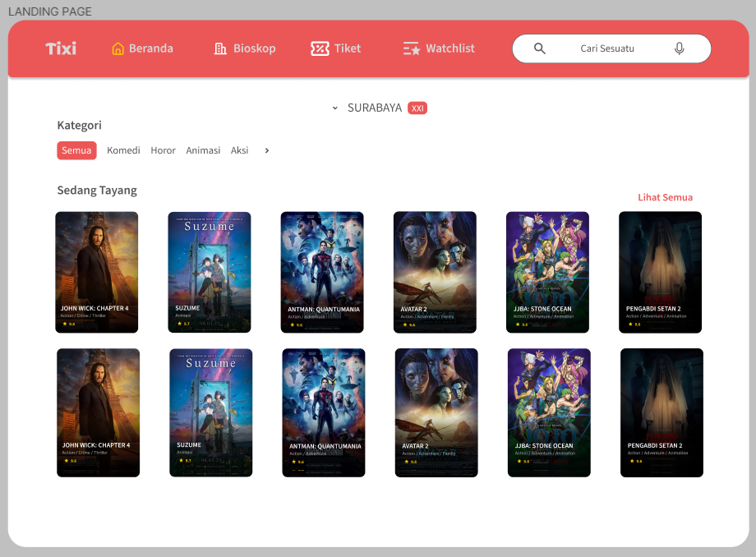The height and width of the screenshot is (557, 756).
Task: Click the Kategori heading
Action: click(80, 126)
